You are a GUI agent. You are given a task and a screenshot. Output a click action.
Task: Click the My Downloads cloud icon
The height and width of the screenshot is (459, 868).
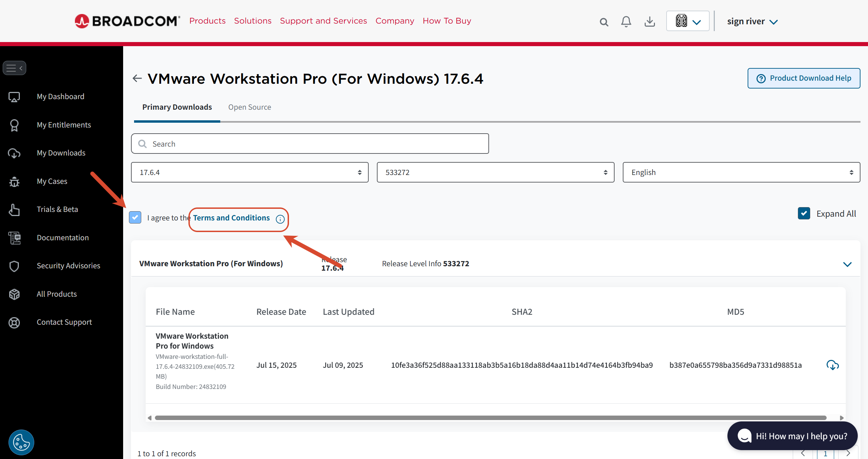(x=14, y=153)
